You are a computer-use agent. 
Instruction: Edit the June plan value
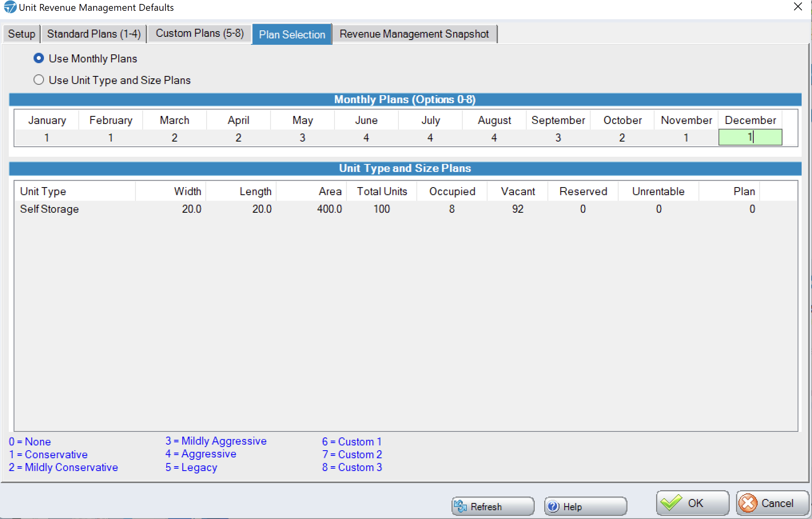[x=366, y=138]
